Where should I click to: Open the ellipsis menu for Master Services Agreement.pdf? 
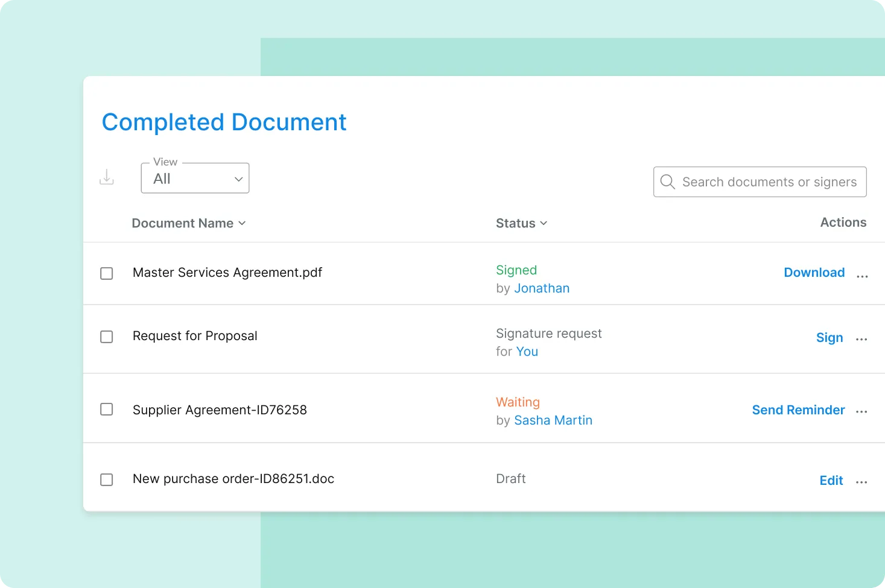coord(862,274)
